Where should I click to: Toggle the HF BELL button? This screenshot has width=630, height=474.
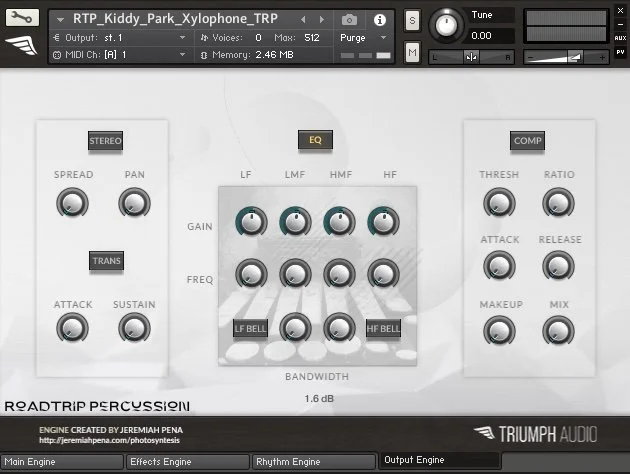tap(383, 329)
